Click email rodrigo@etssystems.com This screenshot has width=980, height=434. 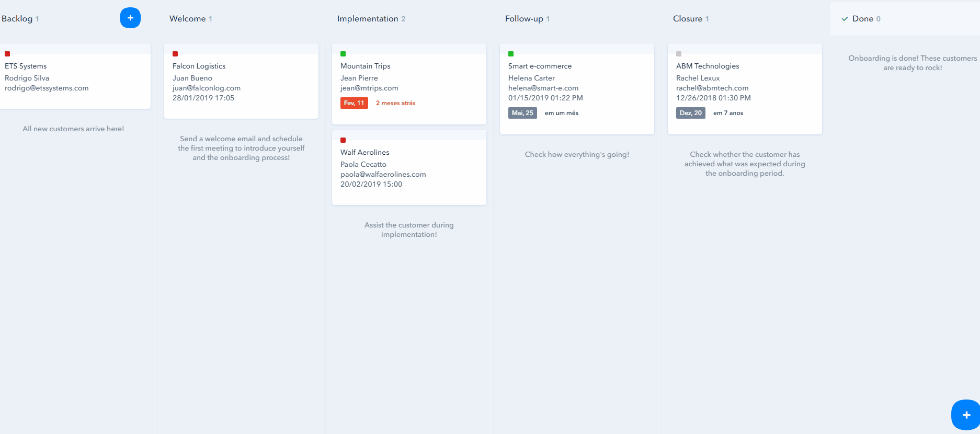[47, 88]
